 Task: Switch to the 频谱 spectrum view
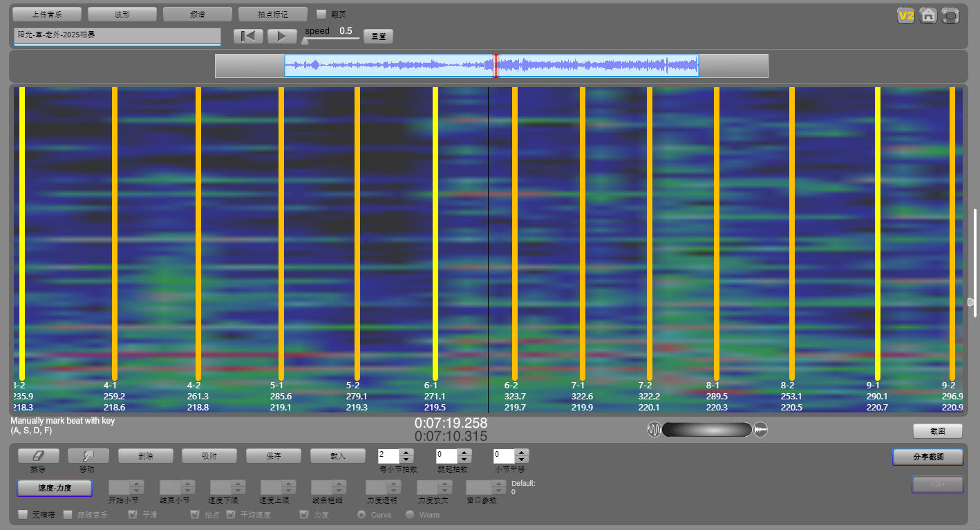[197, 15]
